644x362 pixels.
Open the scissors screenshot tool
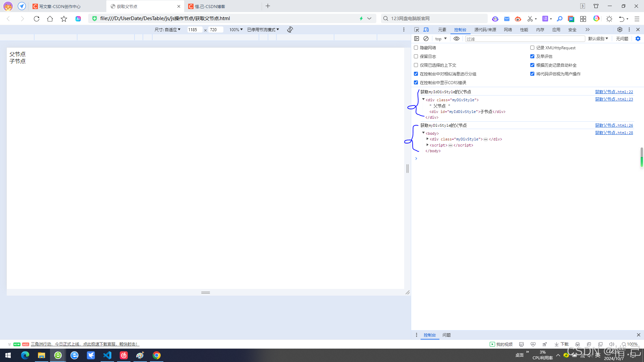530,19
